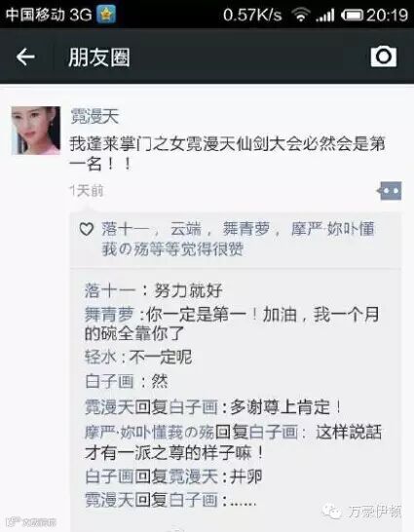The width and height of the screenshot is (414, 532).
Task: Tap the heart like icon
Action: pyautogui.click(x=86, y=229)
